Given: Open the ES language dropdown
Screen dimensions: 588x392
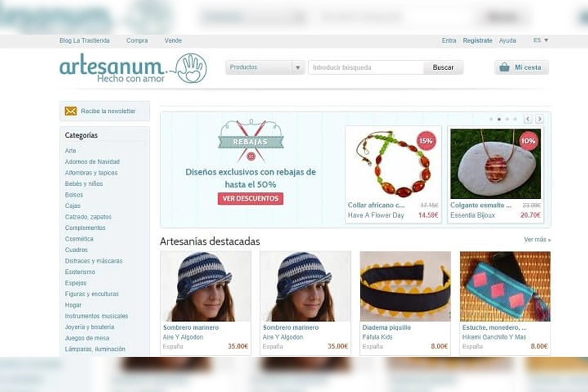Looking at the screenshot, I should pyautogui.click(x=541, y=40).
